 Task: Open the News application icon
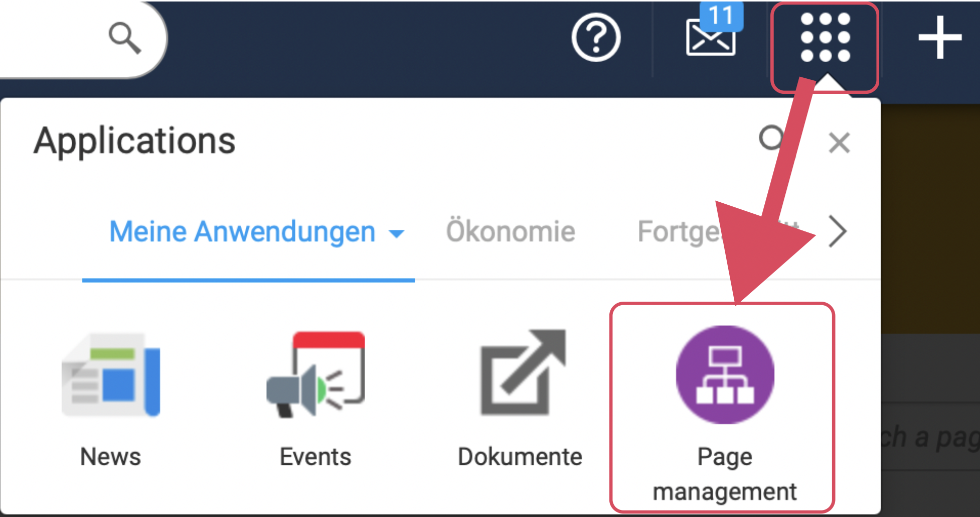point(111,375)
